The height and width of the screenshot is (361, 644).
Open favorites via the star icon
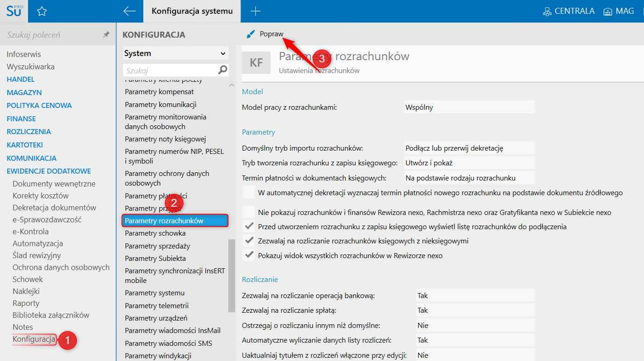[42, 11]
